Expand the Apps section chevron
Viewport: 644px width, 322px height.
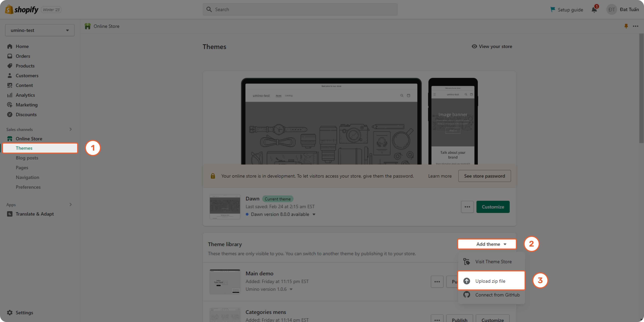click(x=70, y=204)
